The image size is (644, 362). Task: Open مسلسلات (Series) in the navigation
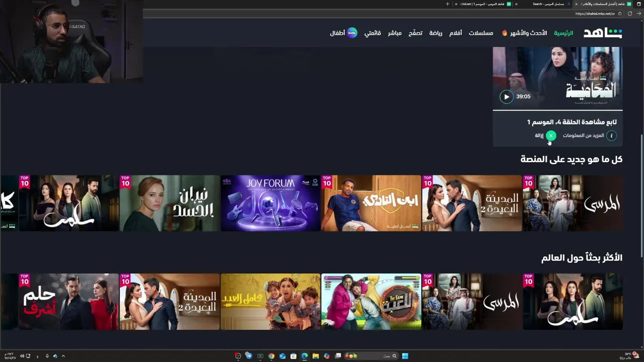pos(481,33)
